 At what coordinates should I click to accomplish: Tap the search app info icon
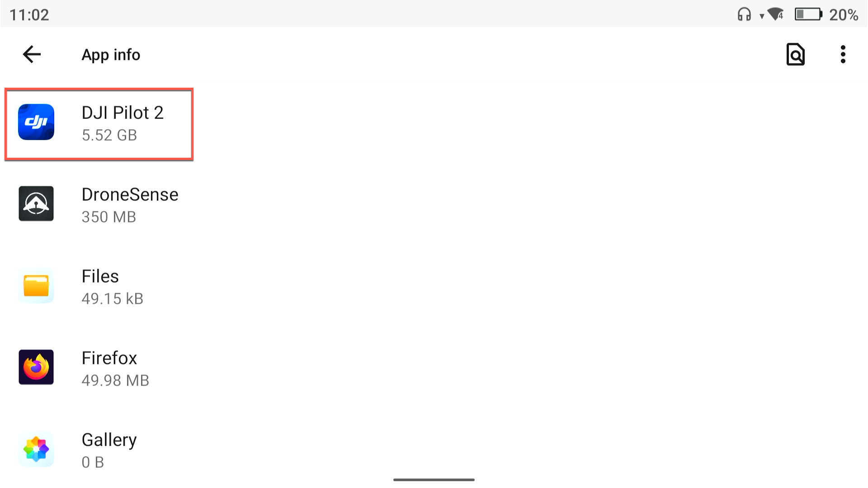coord(796,54)
